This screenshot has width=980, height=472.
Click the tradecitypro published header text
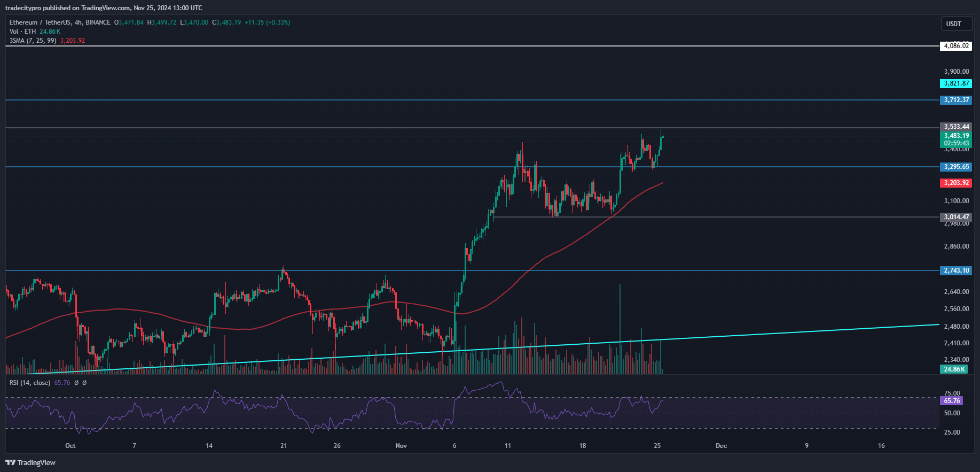(104, 8)
